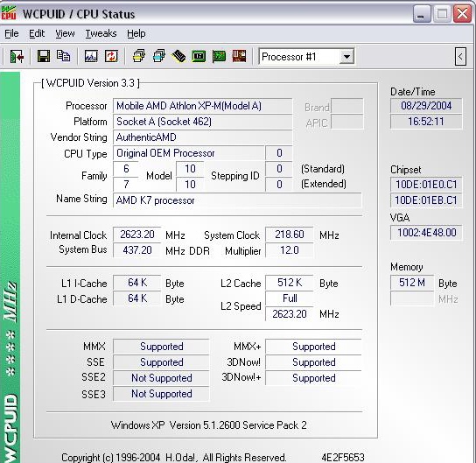The height and width of the screenshot is (463, 476).
Task: Click the green expansion card icon
Action: pyautogui.click(x=219, y=57)
